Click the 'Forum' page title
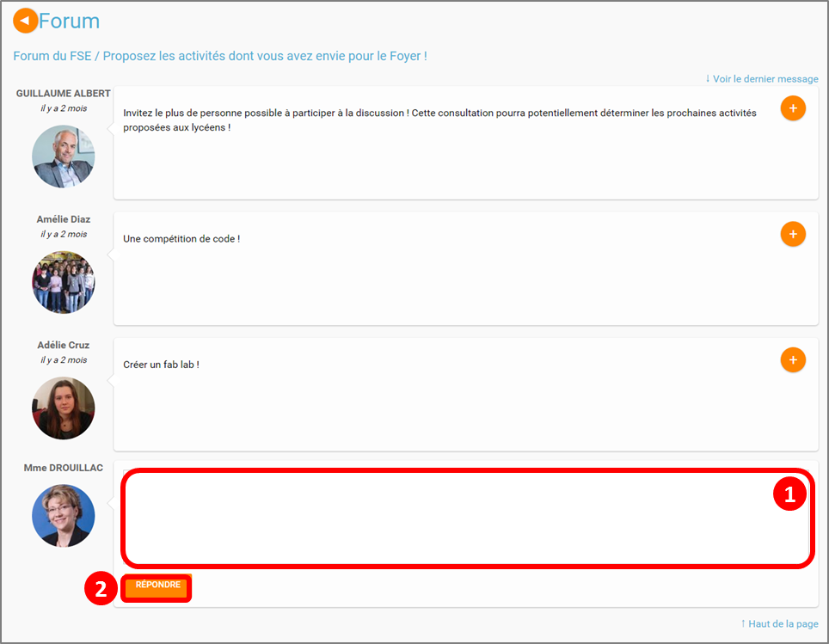 70,21
